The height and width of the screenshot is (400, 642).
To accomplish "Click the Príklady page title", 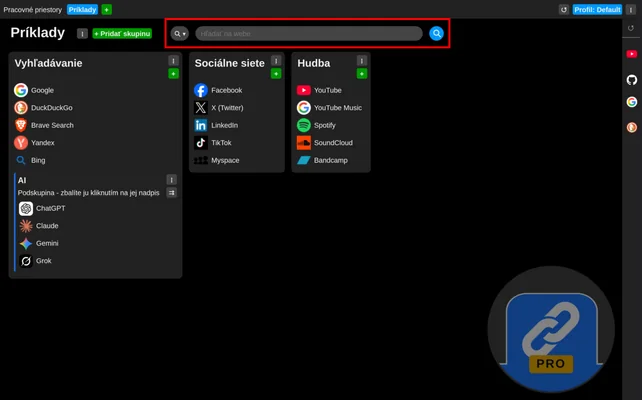I will 38,33.
